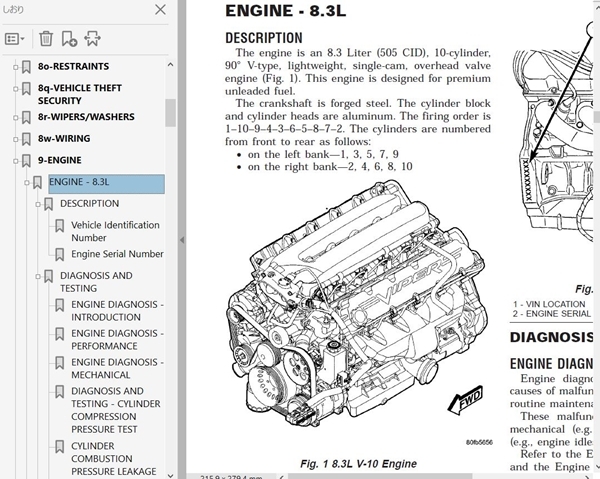Click bookmark icon beside ENGINE DIAGNOSIS - PERFORMANCE

(x=59, y=334)
